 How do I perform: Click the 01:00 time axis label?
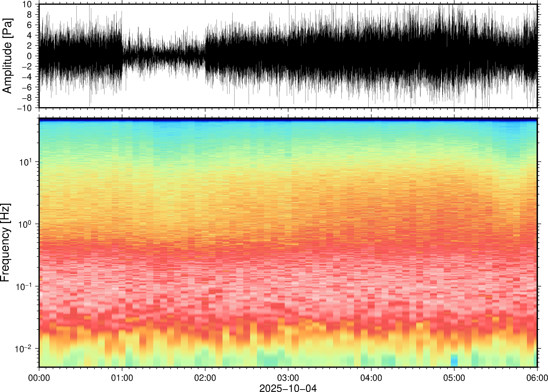(122, 378)
